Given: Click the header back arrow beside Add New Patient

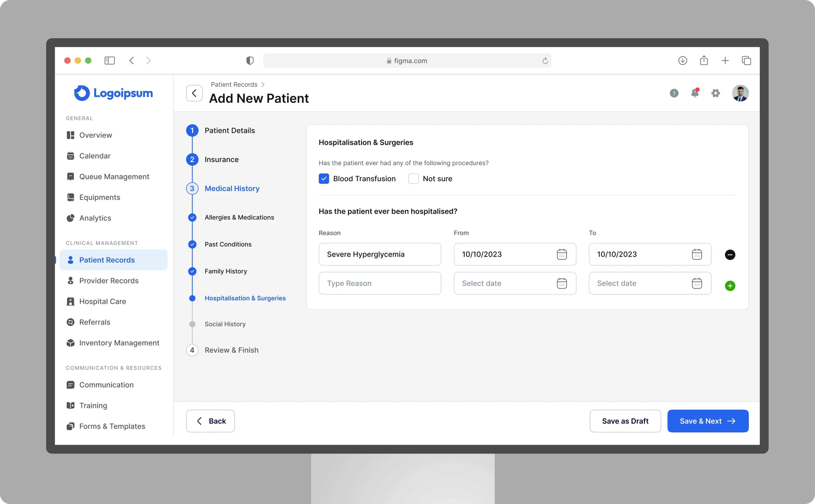Looking at the screenshot, I should 194,93.
